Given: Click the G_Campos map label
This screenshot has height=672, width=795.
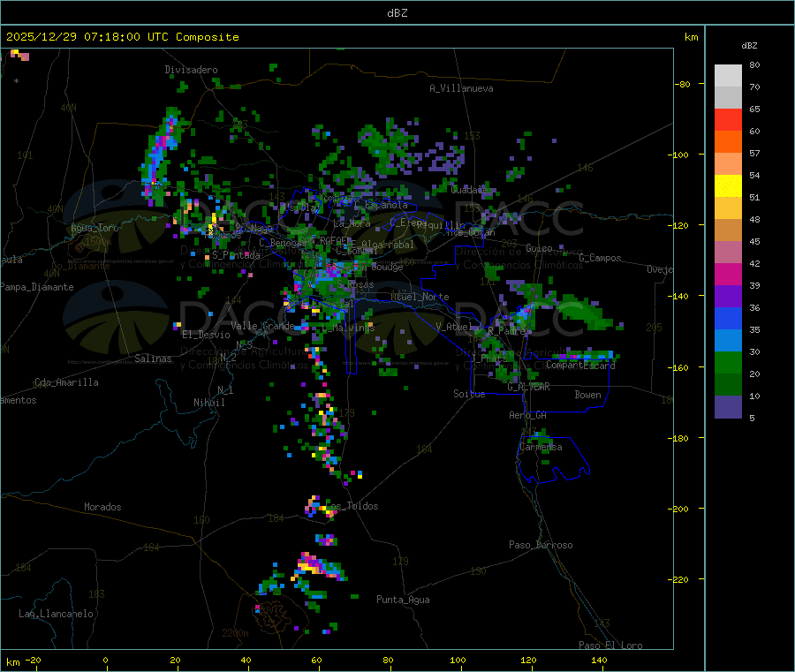Looking at the screenshot, I should pos(601,258).
